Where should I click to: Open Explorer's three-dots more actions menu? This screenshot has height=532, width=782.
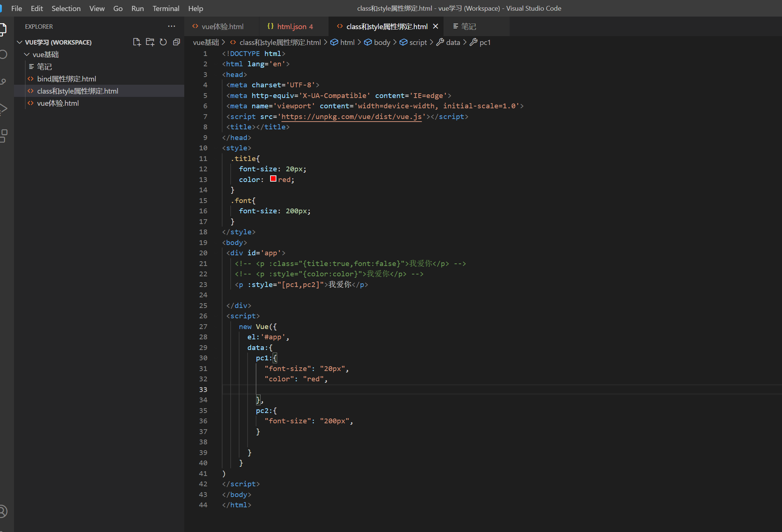171,26
